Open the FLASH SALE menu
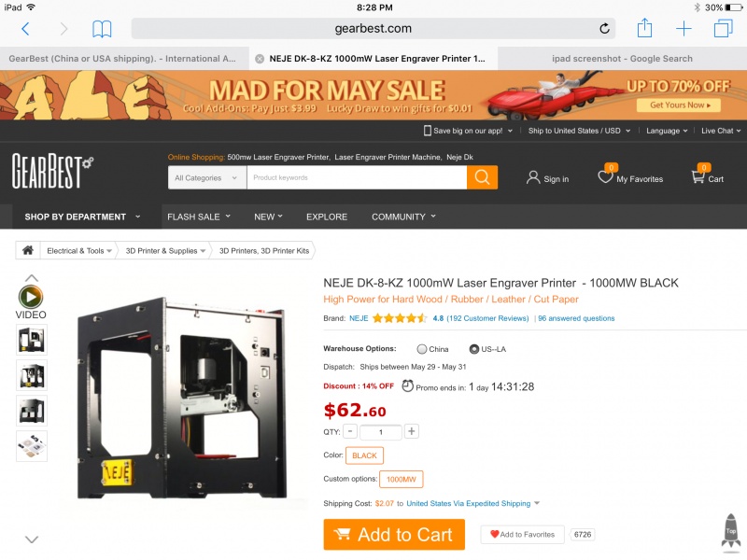The width and height of the screenshot is (747, 560). [x=199, y=217]
